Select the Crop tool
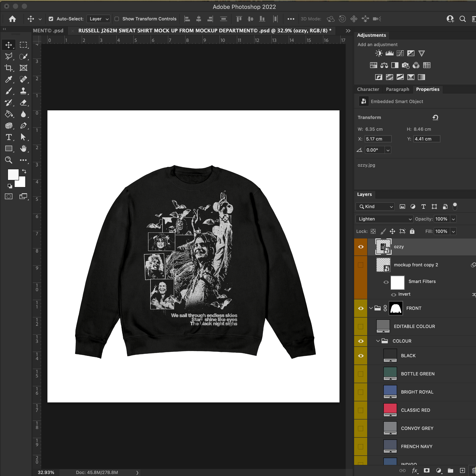 click(9, 68)
